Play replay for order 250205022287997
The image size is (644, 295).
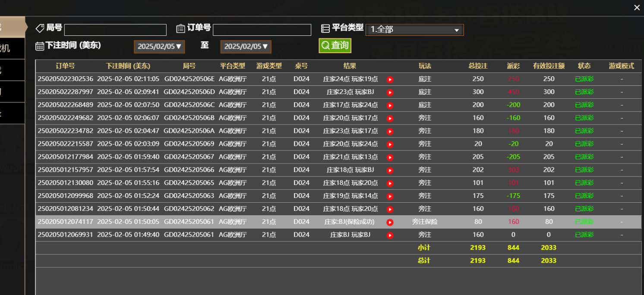[x=390, y=92]
